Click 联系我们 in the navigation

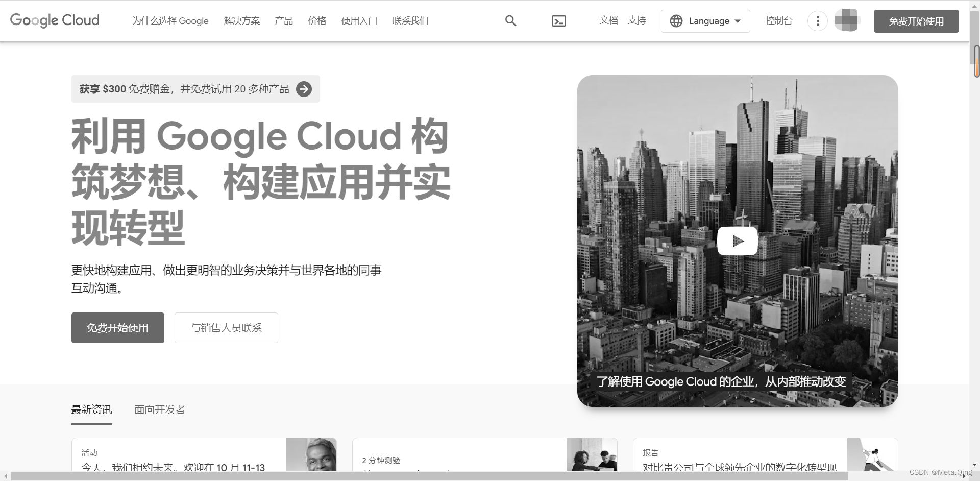pyautogui.click(x=410, y=21)
